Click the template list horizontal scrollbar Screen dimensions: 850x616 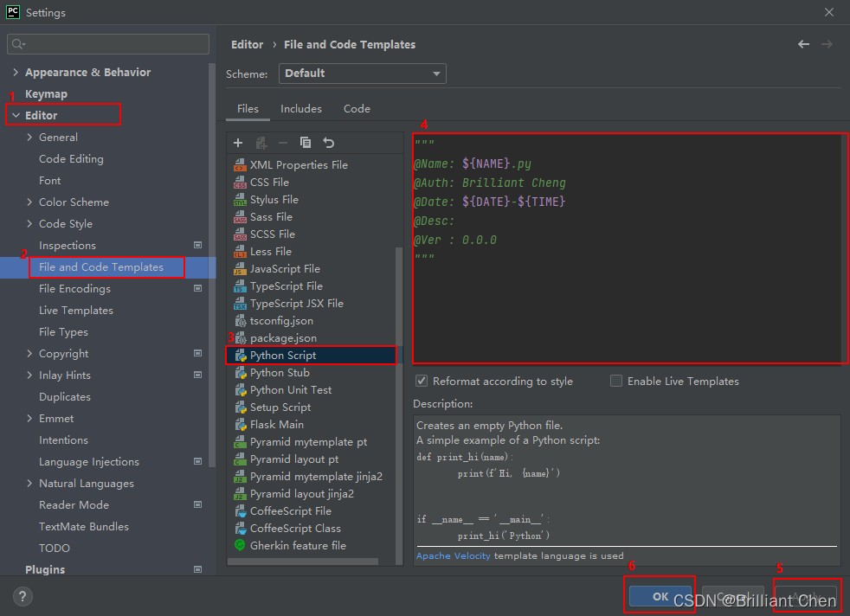point(302,561)
